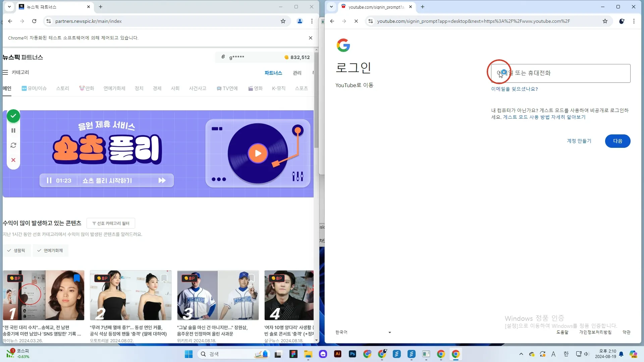
Task: Open the profile icon in Newspic Chrome window
Action: (x=300, y=21)
